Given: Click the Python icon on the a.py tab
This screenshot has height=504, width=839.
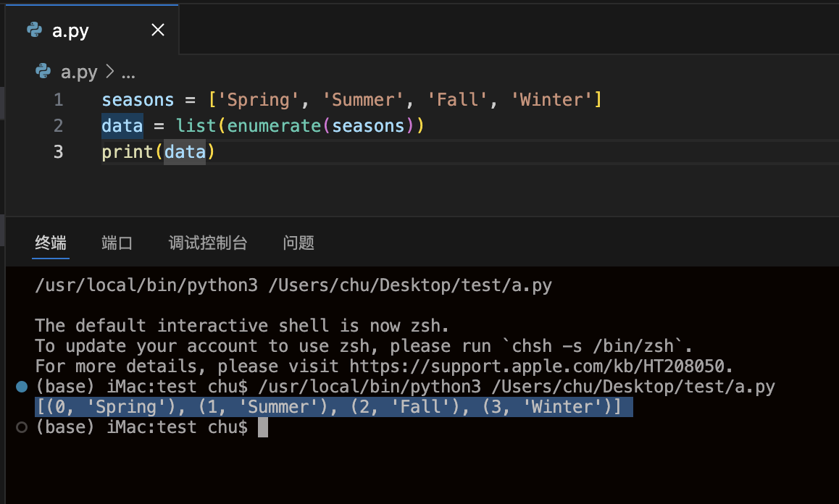Looking at the screenshot, I should point(33,29).
